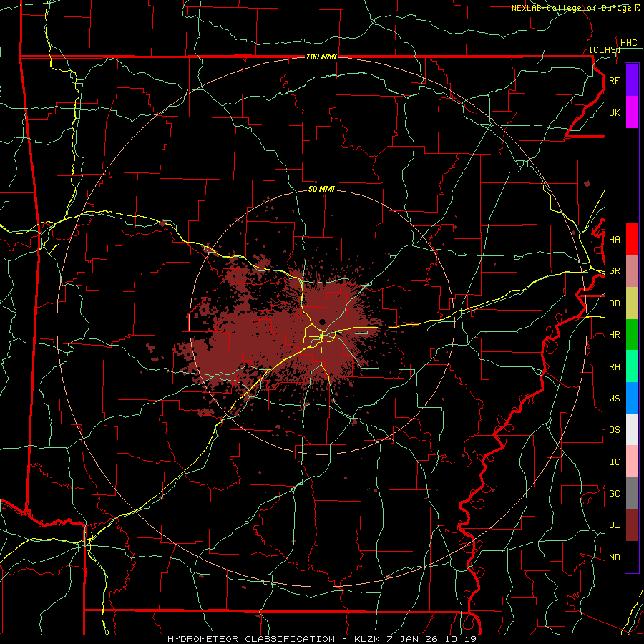Click the UK magenta legend swatch
Image resolution: width=644 pixels, height=644 pixels.
point(632,112)
